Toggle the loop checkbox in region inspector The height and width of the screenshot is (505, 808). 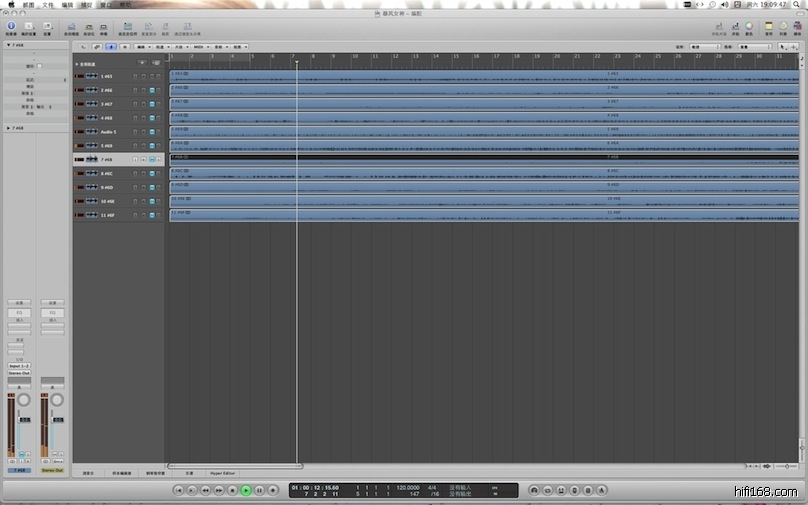pyautogui.click(x=39, y=66)
